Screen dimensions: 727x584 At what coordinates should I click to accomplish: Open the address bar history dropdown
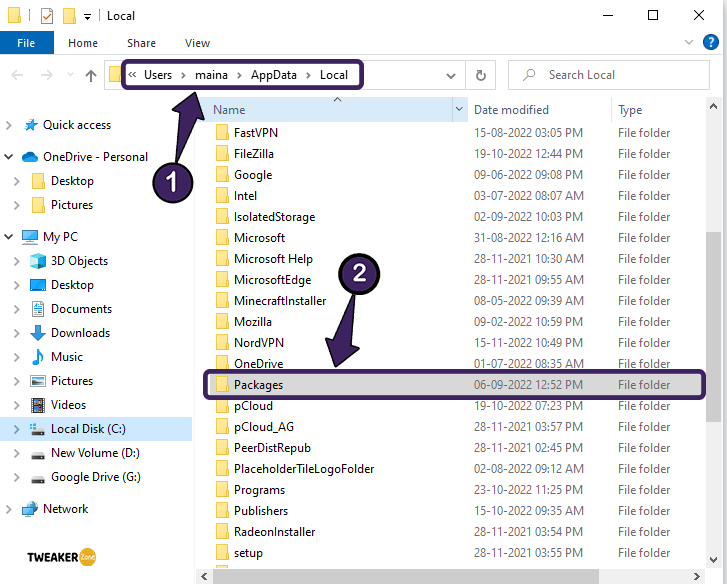coord(451,76)
